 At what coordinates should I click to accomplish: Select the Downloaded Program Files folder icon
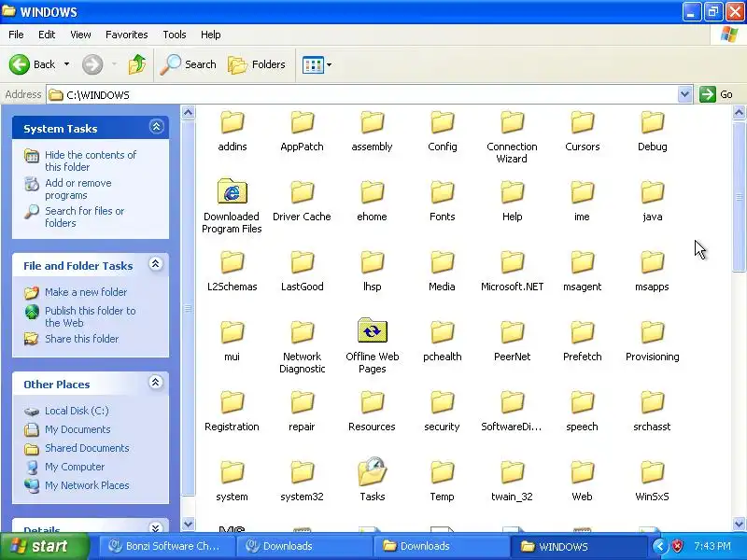click(x=232, y=191)
